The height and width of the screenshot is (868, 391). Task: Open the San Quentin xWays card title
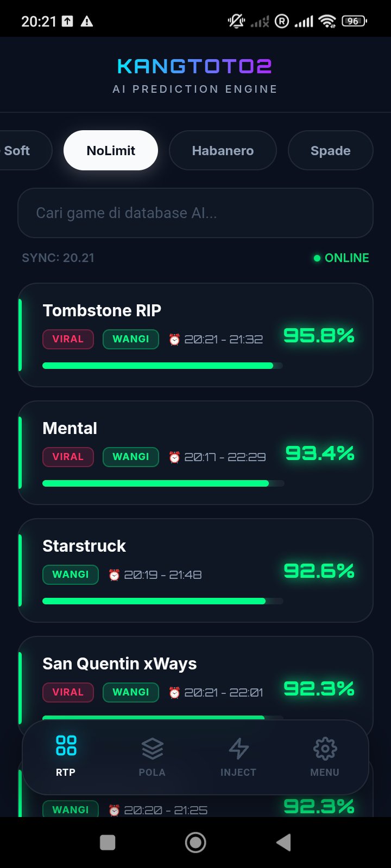[119, 663]
